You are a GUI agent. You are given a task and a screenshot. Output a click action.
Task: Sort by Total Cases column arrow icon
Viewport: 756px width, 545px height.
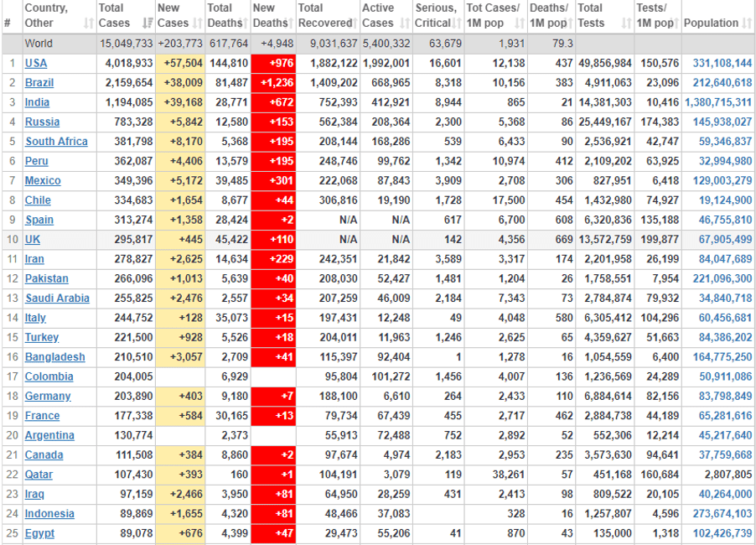(x=148, y=23)
